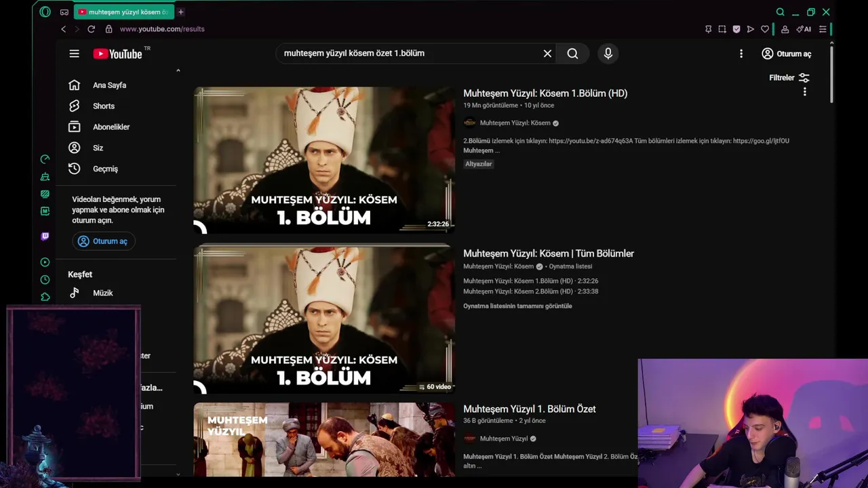This screenshot has width=868, height=488.
Task: Click the address bar URL
Action: tap(162, 29)
